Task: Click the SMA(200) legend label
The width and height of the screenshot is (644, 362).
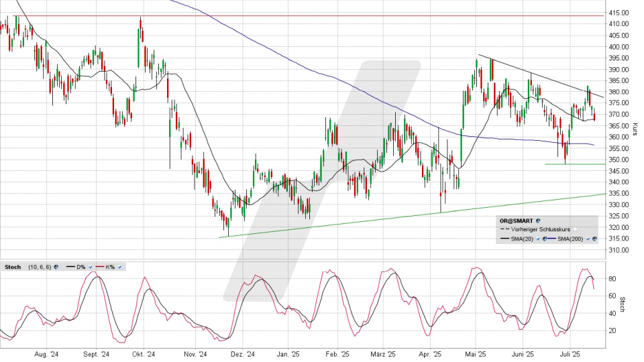Action: pyautogui.click(x=570, y=239)
